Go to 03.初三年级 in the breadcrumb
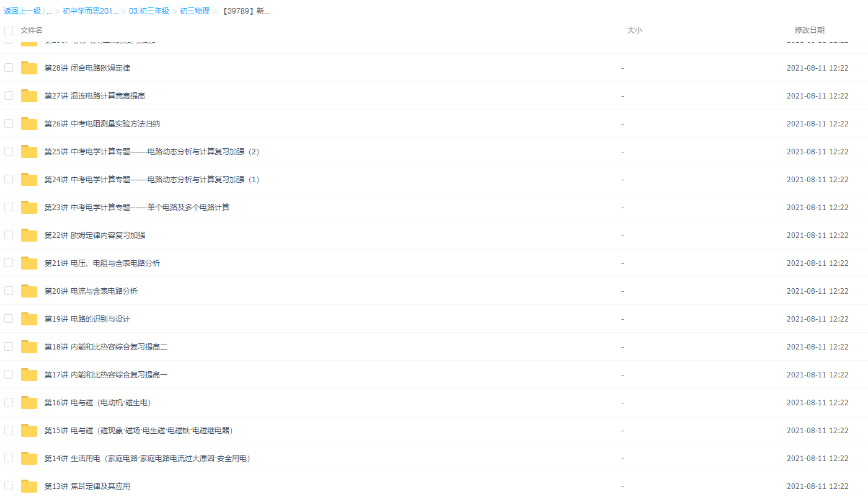The image size is (868, 497). pos(149,11)
